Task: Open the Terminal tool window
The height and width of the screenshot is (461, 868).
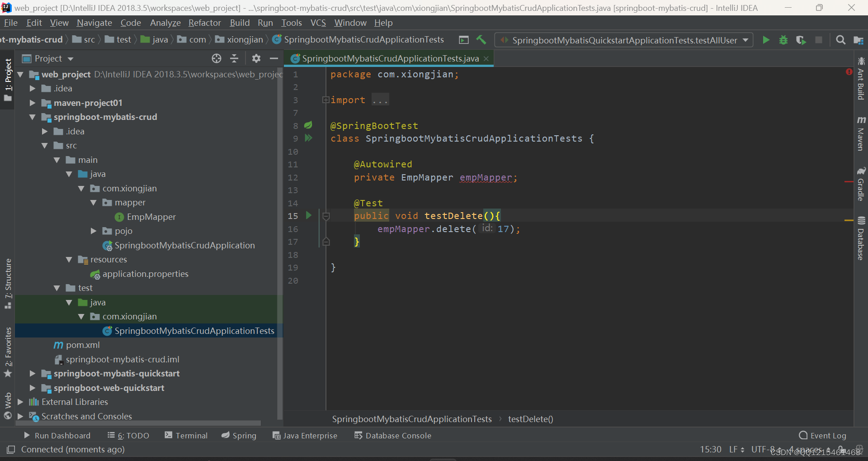Action: click(x=186, y=435)
